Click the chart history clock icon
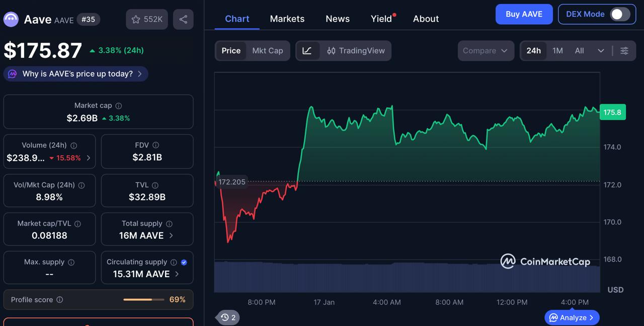The height and width of the screenshot is (326, 644). click(225, 317)
